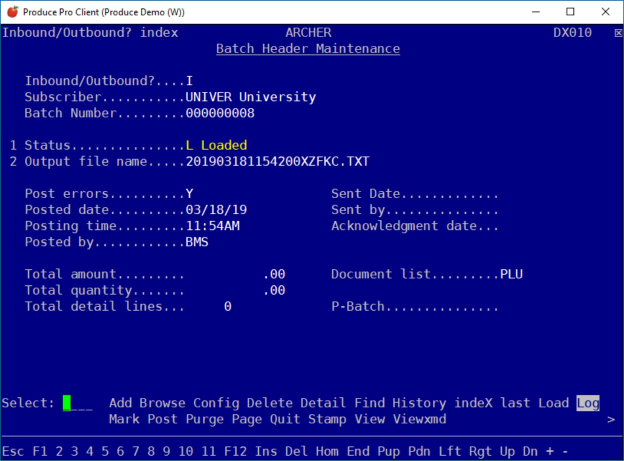
Task: Click the Lft key in bottom bar
Action: [x=450, y=451]
